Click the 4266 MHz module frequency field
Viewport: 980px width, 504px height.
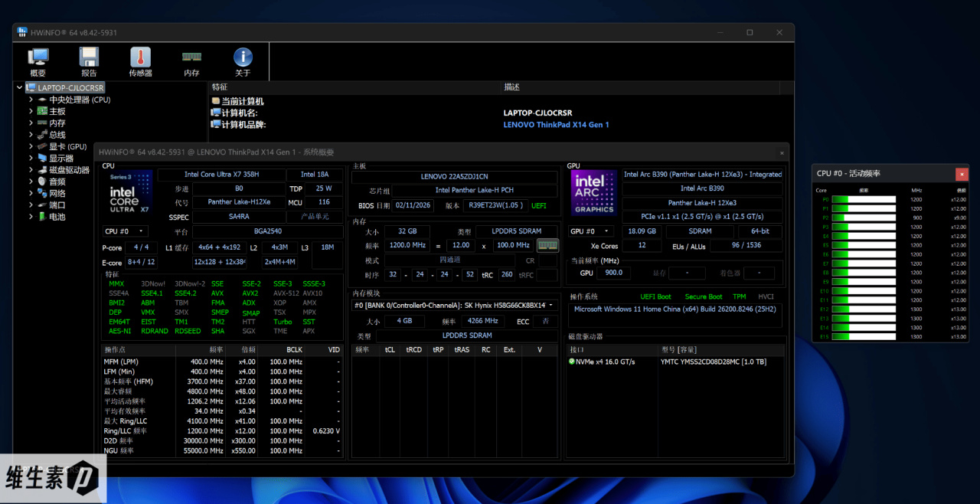click(482, 322)
